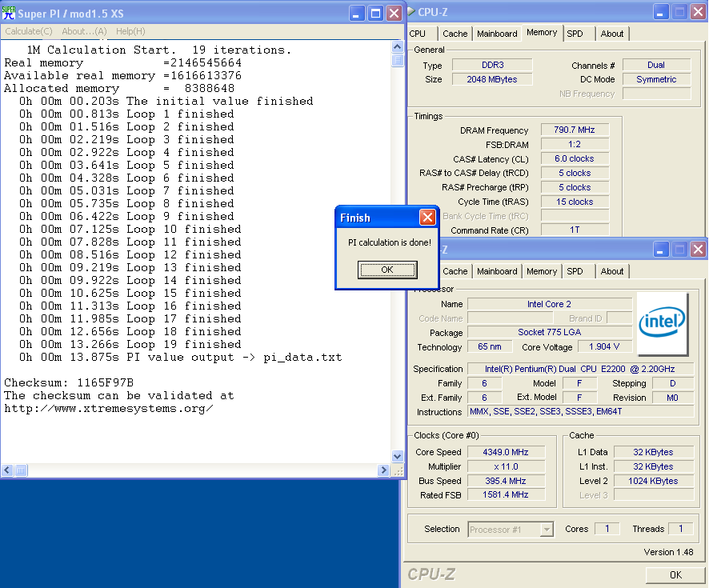Image resolution: width=709 pixels, height=588 pixels.
Task: Open the Calculate(C) menu
Action: [x=29, y=31]
